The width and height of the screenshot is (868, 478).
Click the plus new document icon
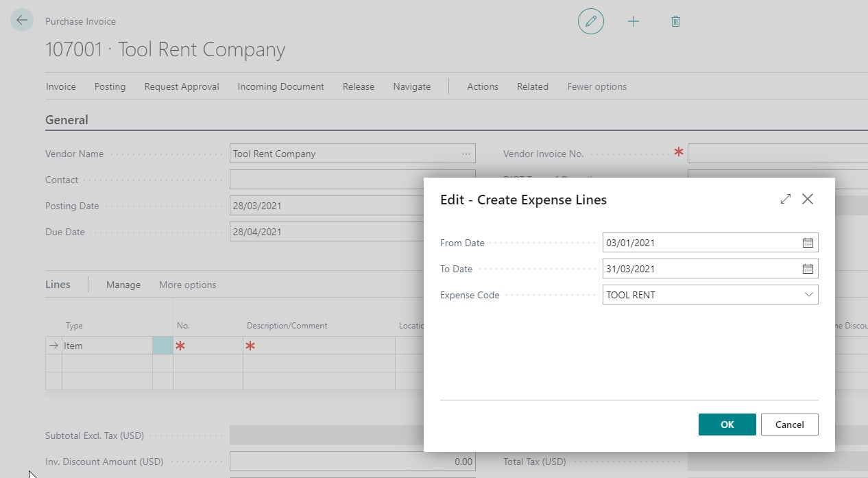(634, 21)
